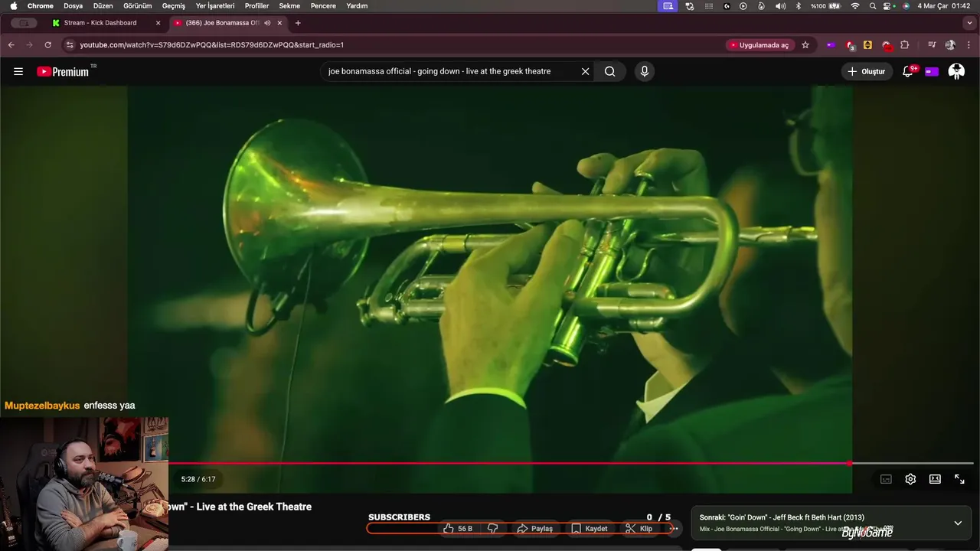Open the Chrome extensions puzzle menu
The height and width of the screenshot is (551, 980).
tap(904, 45)
